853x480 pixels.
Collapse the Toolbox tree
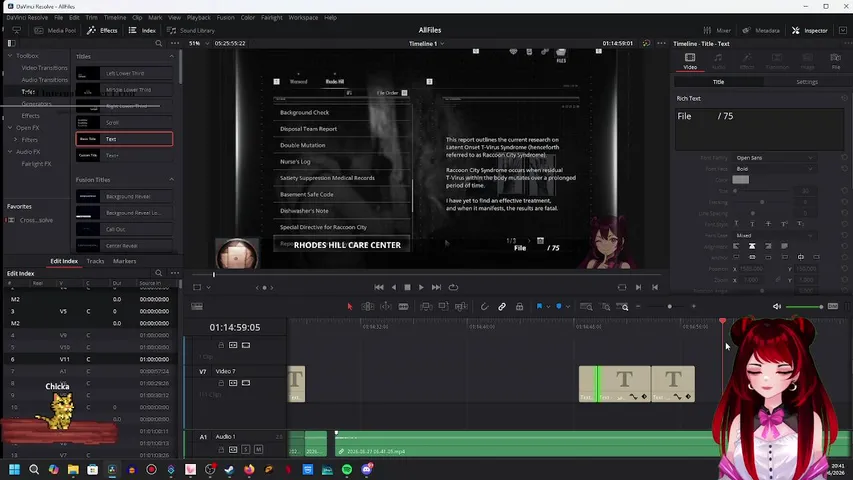click(x=10, y=56)
